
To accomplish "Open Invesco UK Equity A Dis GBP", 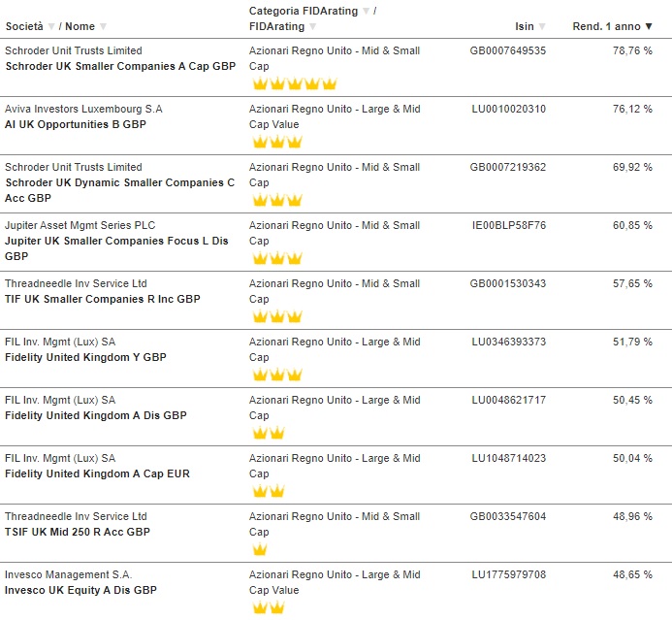I will pyautogui.click(x=81, y=591).
